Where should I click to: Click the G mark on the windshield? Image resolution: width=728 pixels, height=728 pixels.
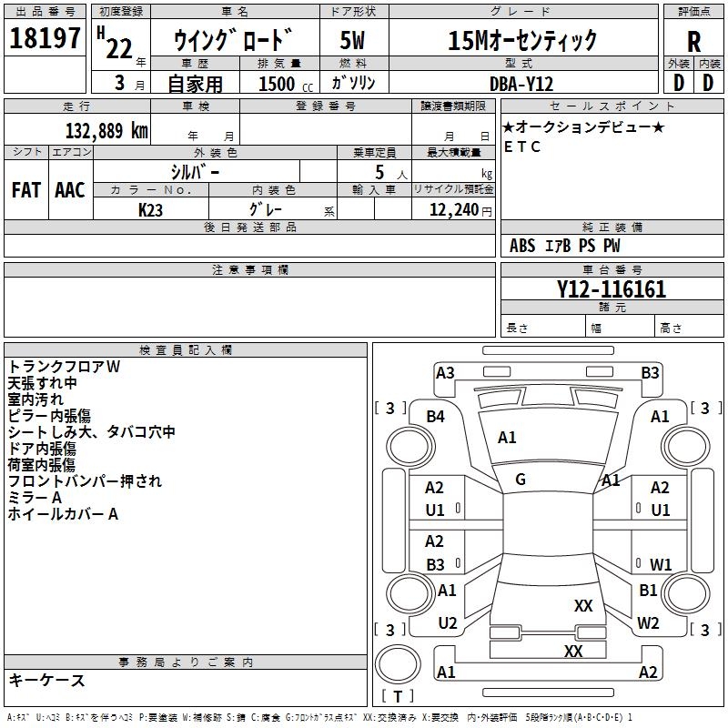[521, 480]
